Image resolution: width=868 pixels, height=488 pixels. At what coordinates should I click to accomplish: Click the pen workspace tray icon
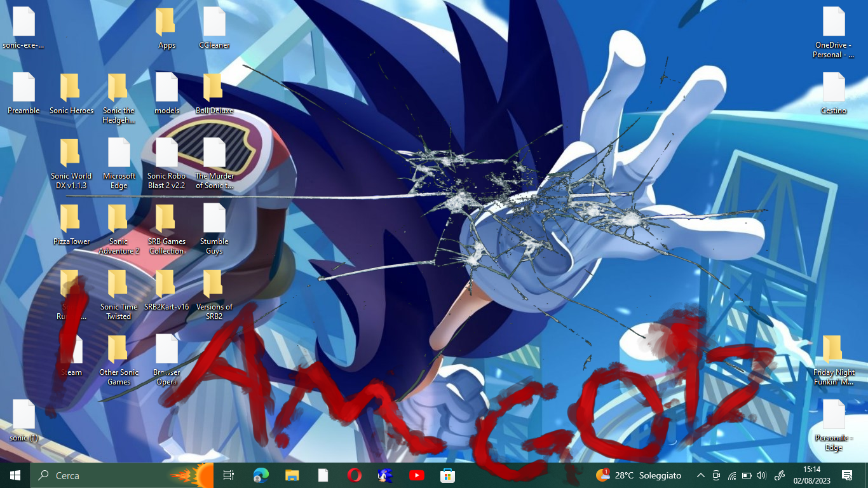coord(780,475)
